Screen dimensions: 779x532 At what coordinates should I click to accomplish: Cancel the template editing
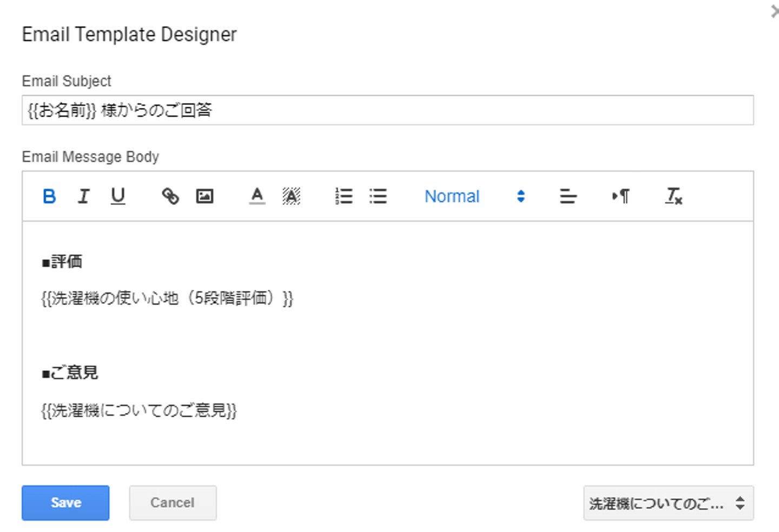pos(173,503)
